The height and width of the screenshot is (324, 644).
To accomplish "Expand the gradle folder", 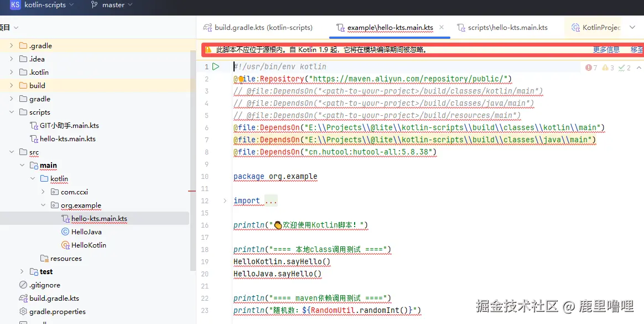I will 12,99.
